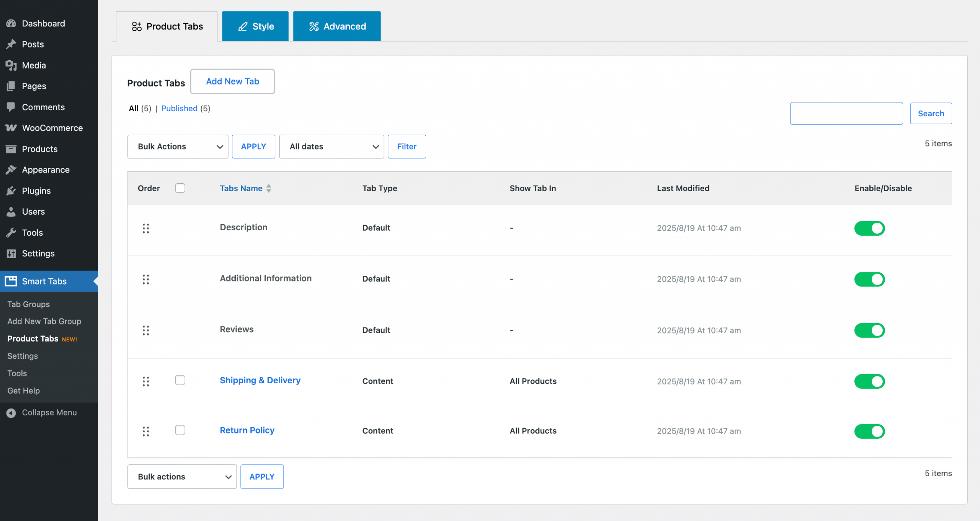Click the drag handle for Return Policy row

click(x=146, y=431)
